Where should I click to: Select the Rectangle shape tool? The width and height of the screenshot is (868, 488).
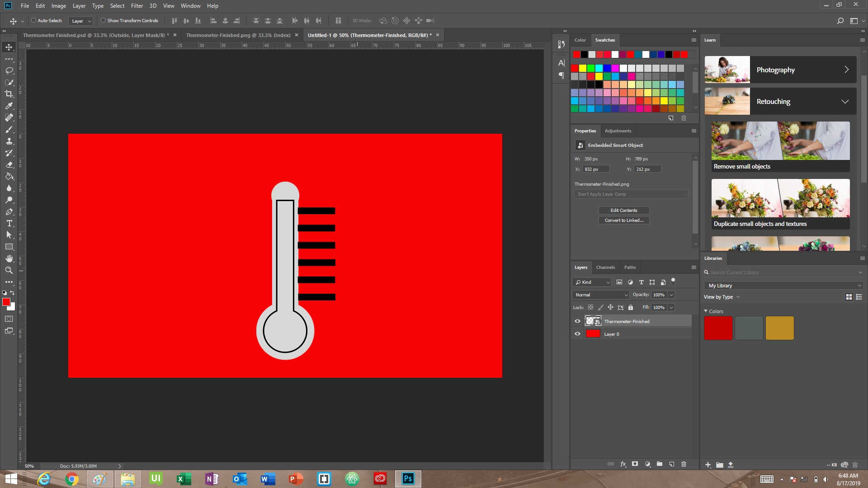click(x=9, y=247)
